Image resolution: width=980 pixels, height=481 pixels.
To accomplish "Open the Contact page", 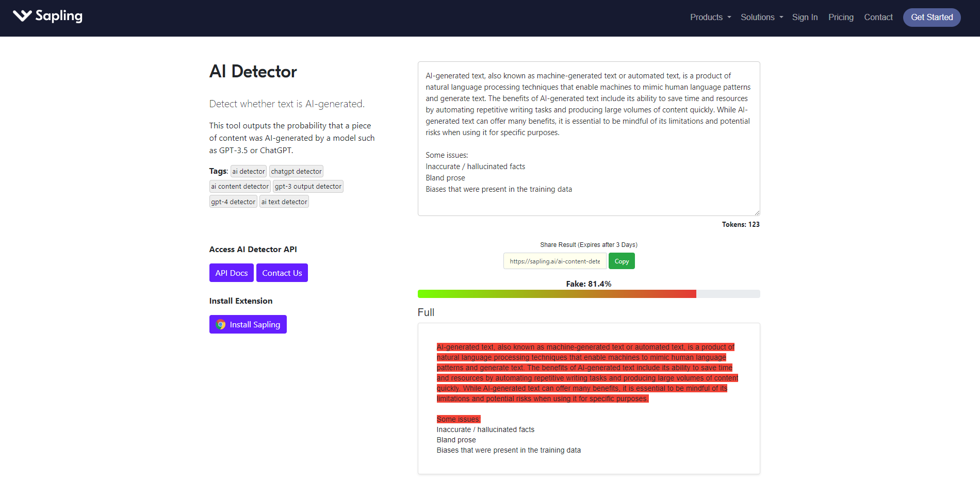I will tap(878, 17).
